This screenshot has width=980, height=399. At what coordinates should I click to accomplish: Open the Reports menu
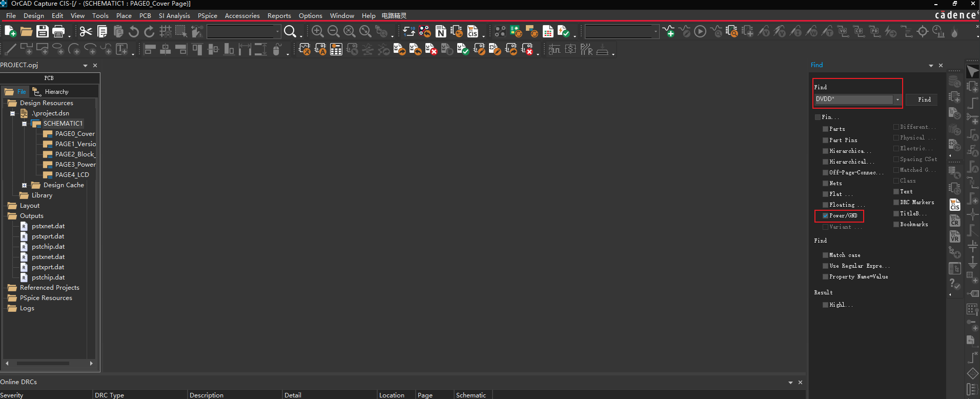(x=279, y=16)
